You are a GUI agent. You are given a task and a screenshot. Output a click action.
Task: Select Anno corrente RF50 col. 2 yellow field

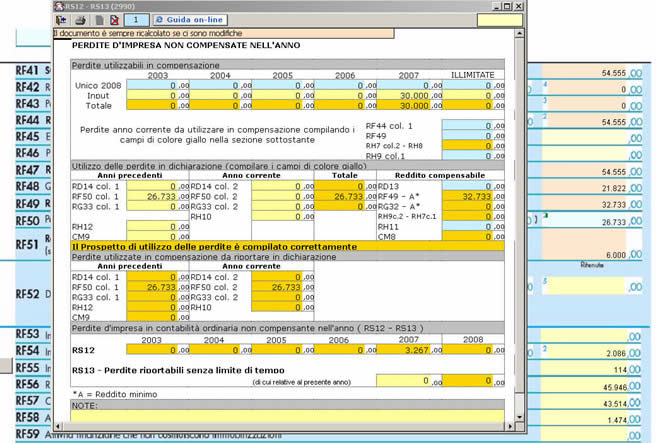pyautogui.click(x=277, y=197)
